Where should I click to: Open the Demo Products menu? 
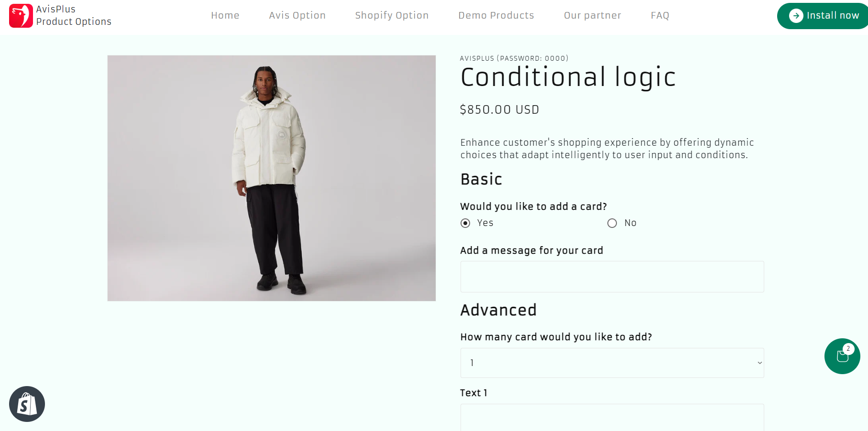pos(496,15)
